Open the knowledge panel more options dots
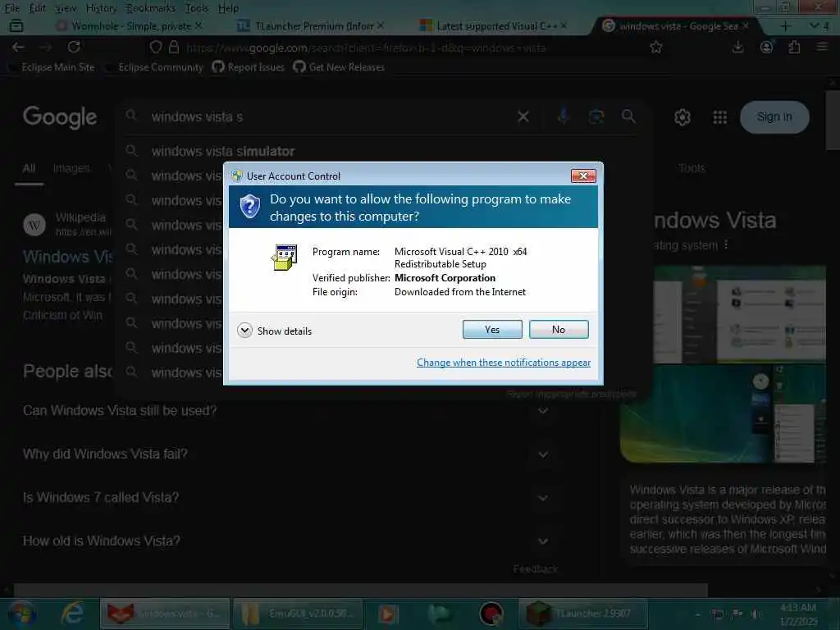 coord(726,244)
